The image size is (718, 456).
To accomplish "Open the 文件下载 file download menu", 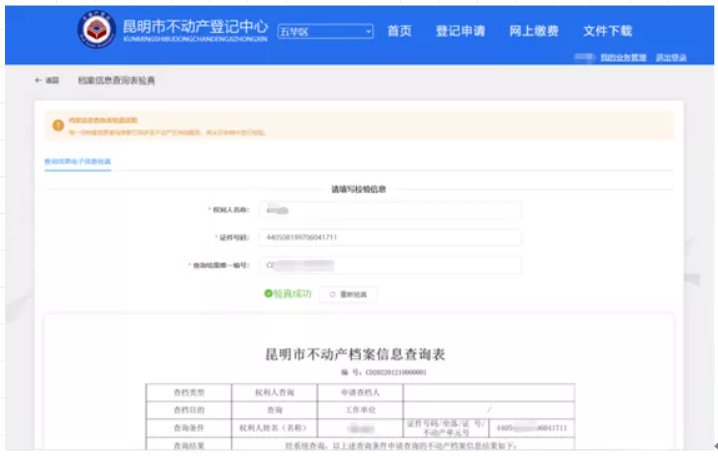I will pos(608,32).
